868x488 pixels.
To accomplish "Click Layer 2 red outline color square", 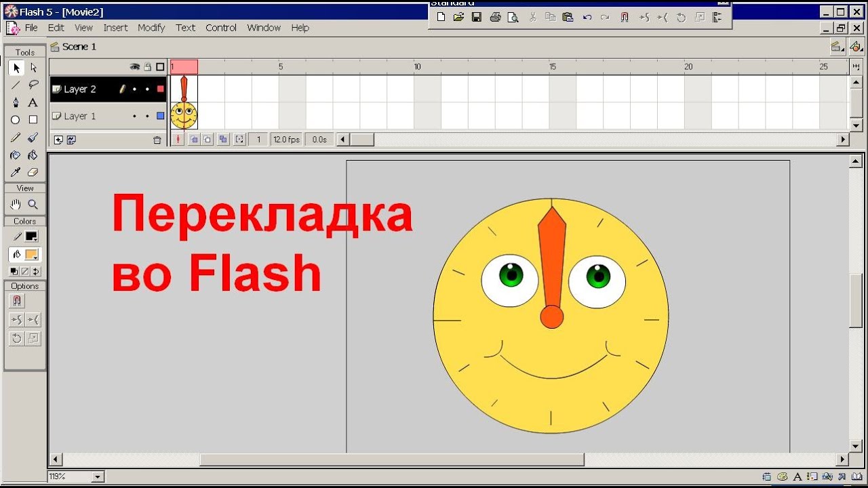I will [x=161, y=89].
